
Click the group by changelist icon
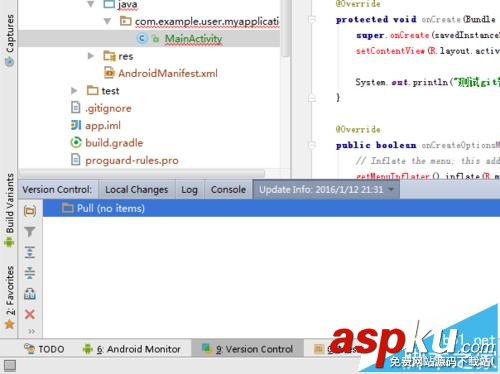point(30,294)
